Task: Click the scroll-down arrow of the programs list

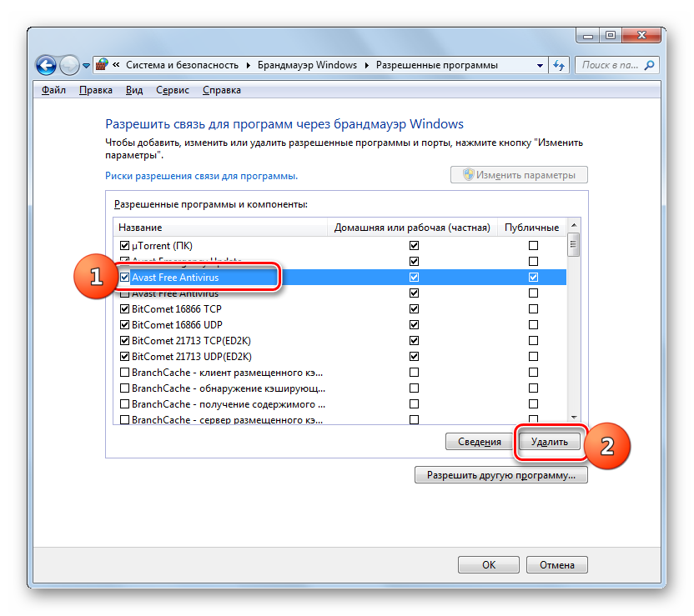Action: pyautogui.click(x=574, y=418)
